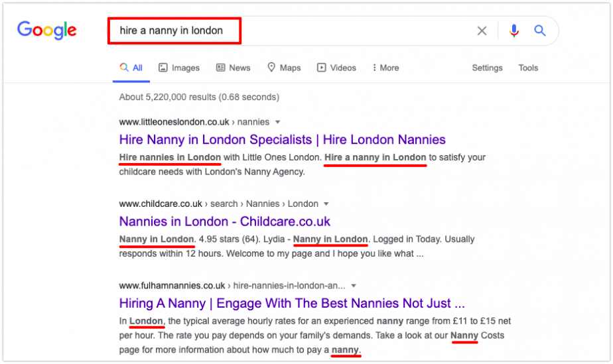The image size is (613, 364).
Task: Click the Google logo
Action: point(47,30)
